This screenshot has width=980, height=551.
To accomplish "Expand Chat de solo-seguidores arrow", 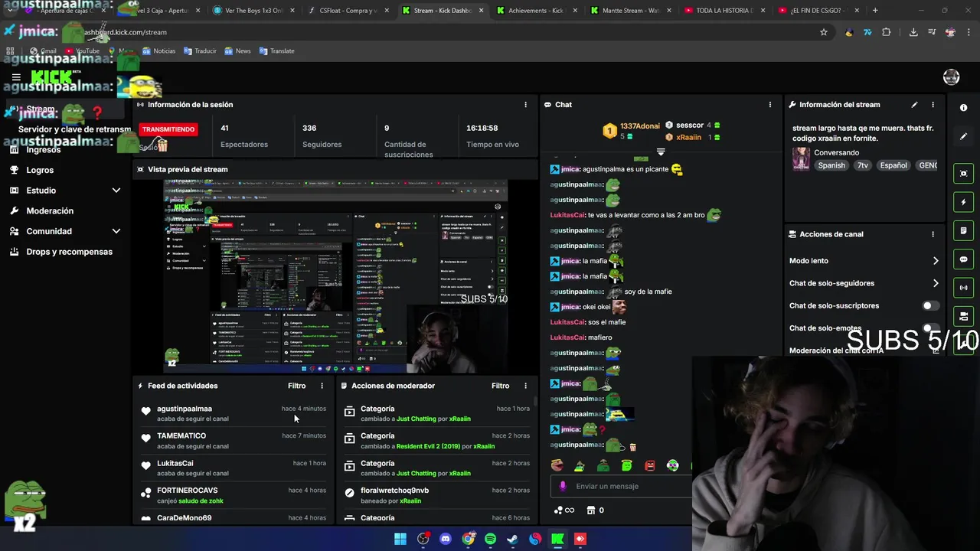I will pos(935,283).
